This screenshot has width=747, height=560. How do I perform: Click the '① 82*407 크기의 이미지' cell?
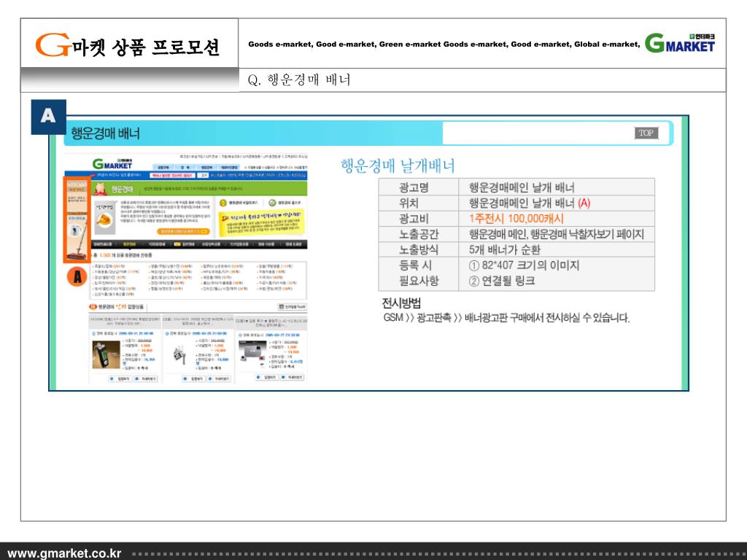[x=524, y=265]
